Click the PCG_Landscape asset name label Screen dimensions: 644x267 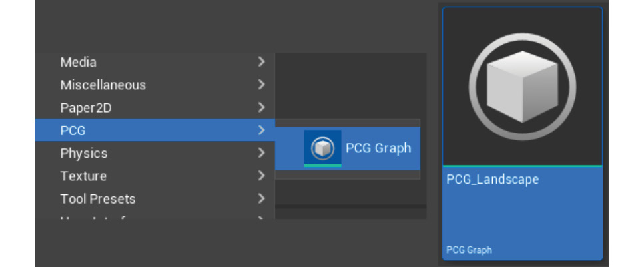pyautogui.click(x=492, y=180)
